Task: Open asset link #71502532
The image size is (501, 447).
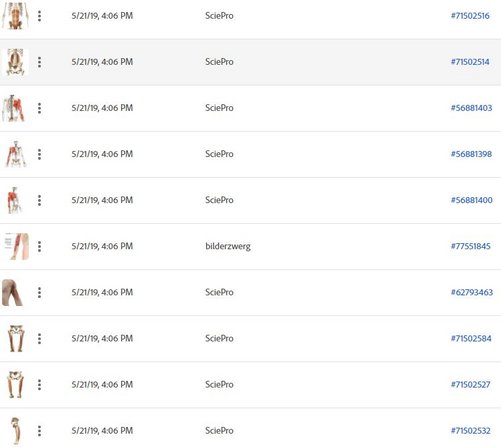Action: point(471,431)
